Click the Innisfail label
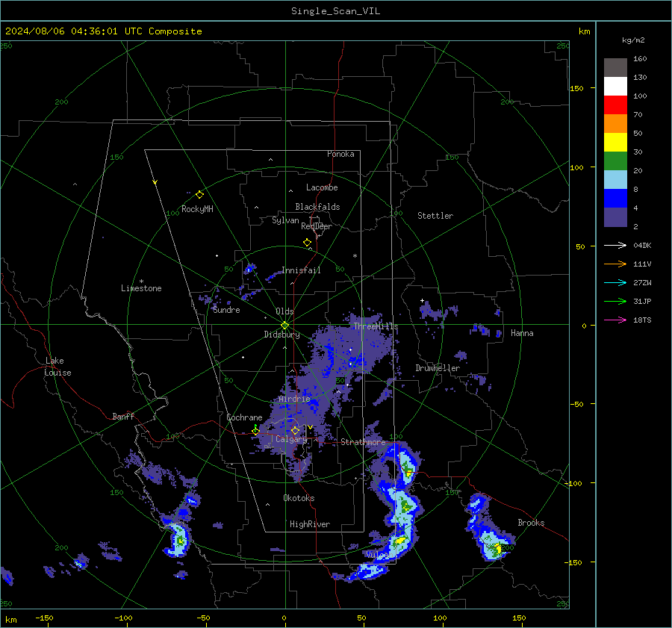Viewport: 672px width, 628px height. coord(301,270)
